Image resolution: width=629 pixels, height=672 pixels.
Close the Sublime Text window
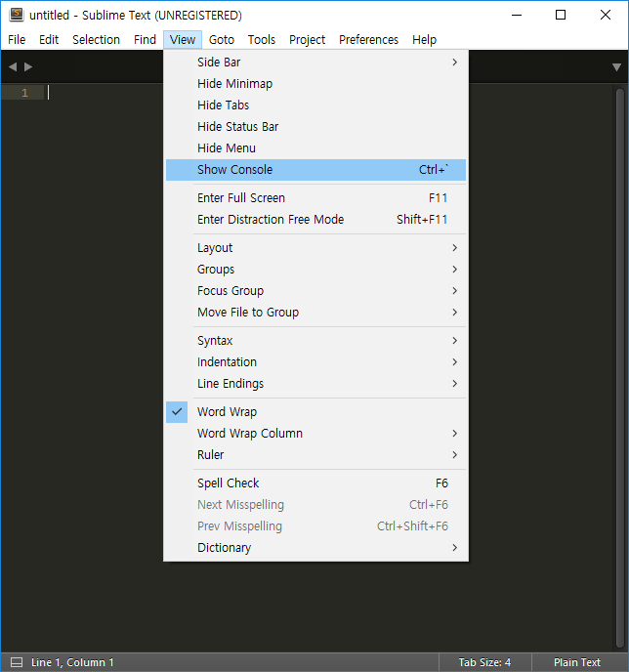605,15
